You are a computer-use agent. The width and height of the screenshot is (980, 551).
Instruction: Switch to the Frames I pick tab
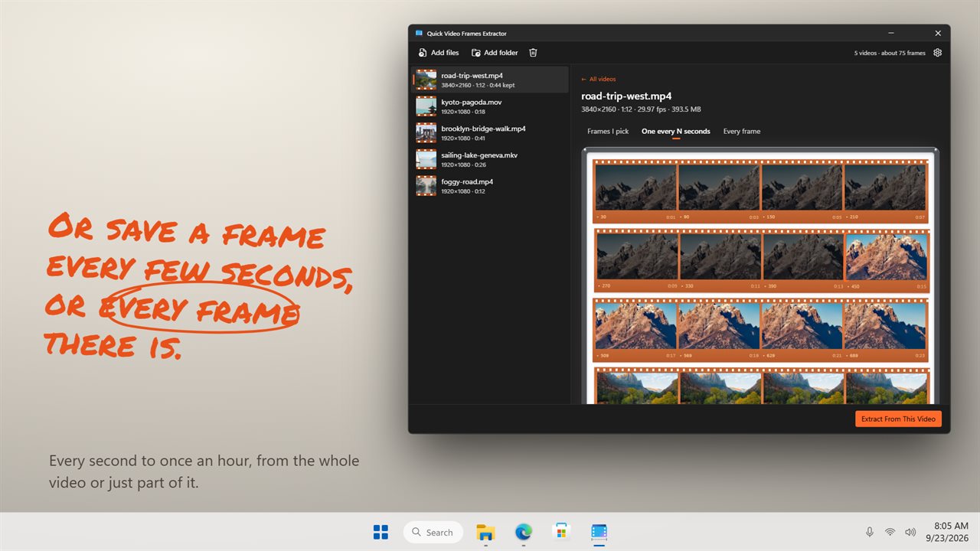(608, 132)
